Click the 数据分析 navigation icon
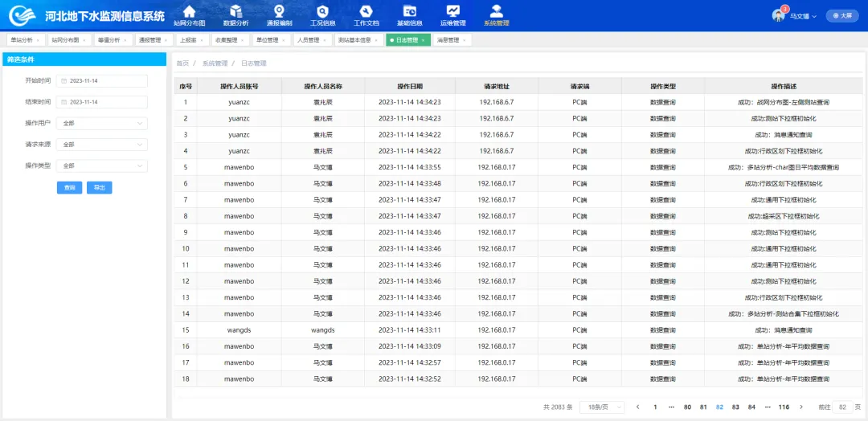Image resolution: width=868 pixels, height=421 pixels. [x=235, y=11]
